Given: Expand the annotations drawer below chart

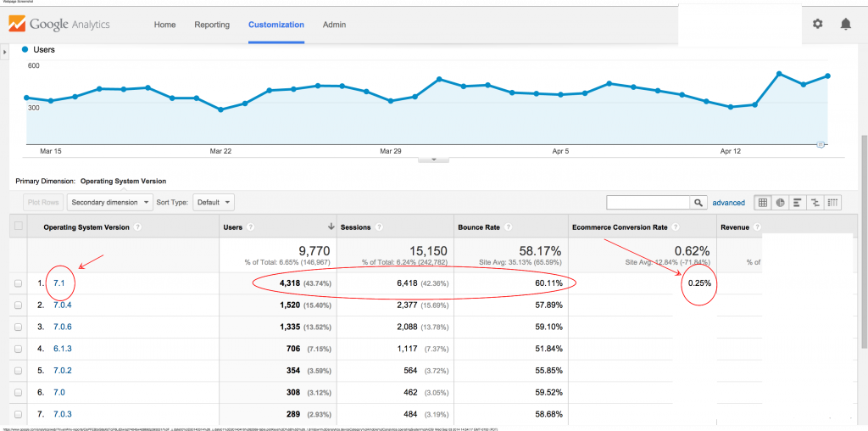Looking at the screenshot, I should 433,159.
